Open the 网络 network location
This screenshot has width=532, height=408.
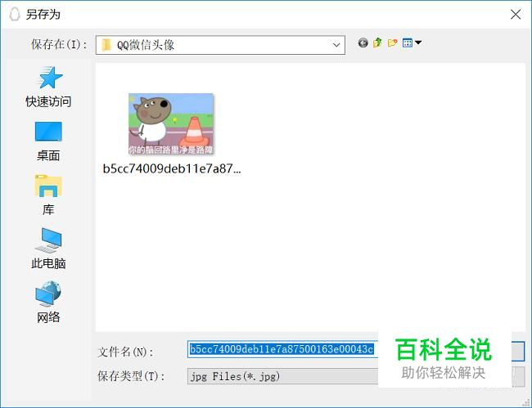point(48,303)
